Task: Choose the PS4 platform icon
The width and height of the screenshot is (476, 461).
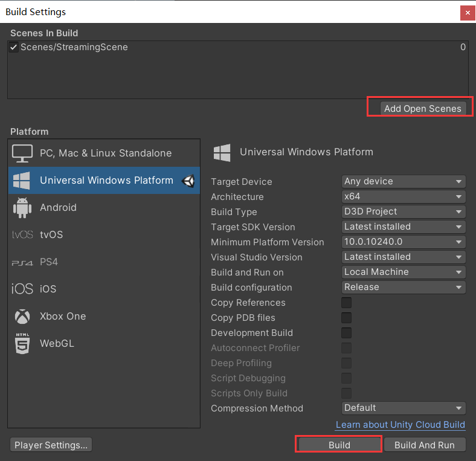Action: click(x=22, y=262)
